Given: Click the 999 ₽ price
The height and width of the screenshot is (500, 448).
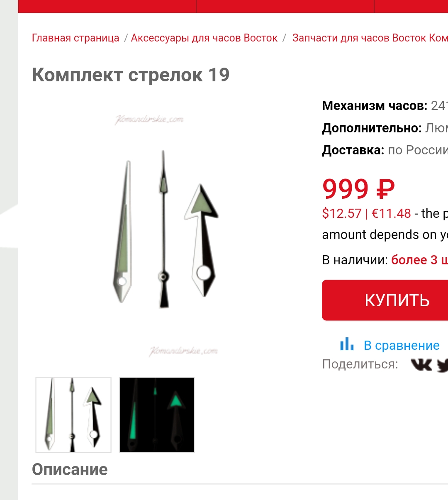Looking at the screenshot, I should [358, 189].
